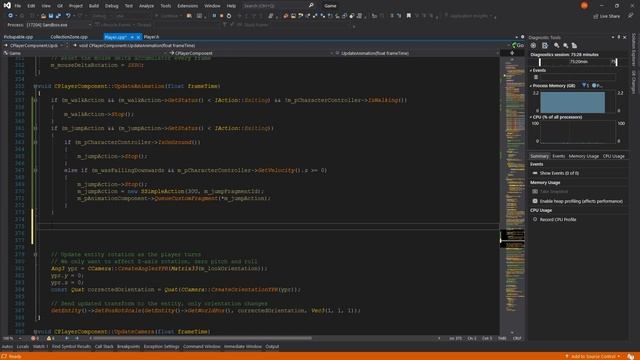Image resolution: width=640 pixels, height=360 pixels.
Task: Click Show Events link
Action: coord(559,173)
